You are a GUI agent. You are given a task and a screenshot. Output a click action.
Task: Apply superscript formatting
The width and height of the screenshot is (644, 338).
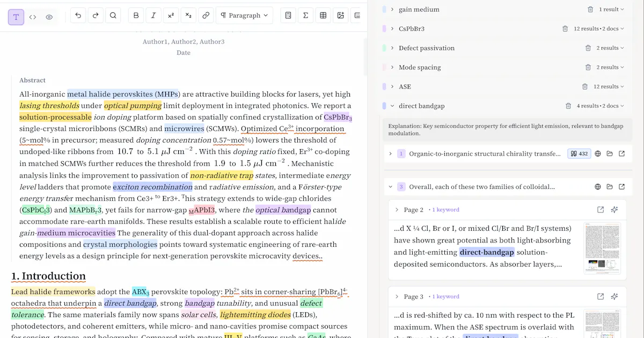[x=171, y=16]
